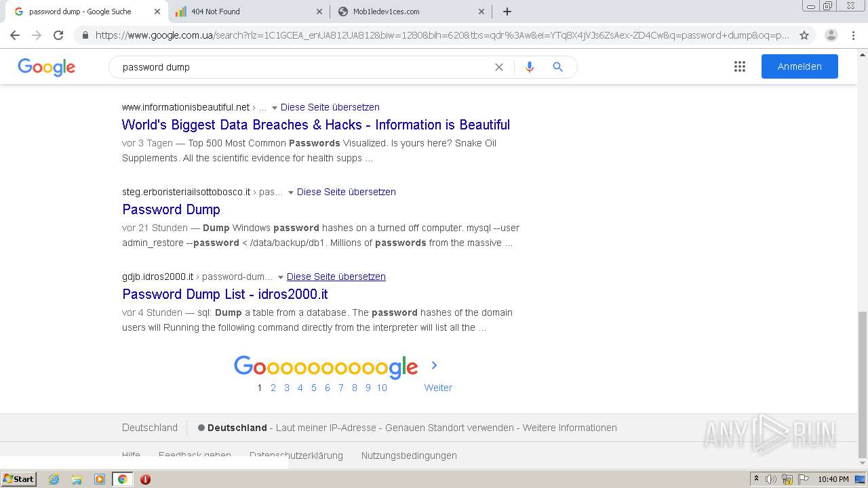Click Genauen Standort verwenden link
This screenshot has width=868, height=488.
click(450, 428)
